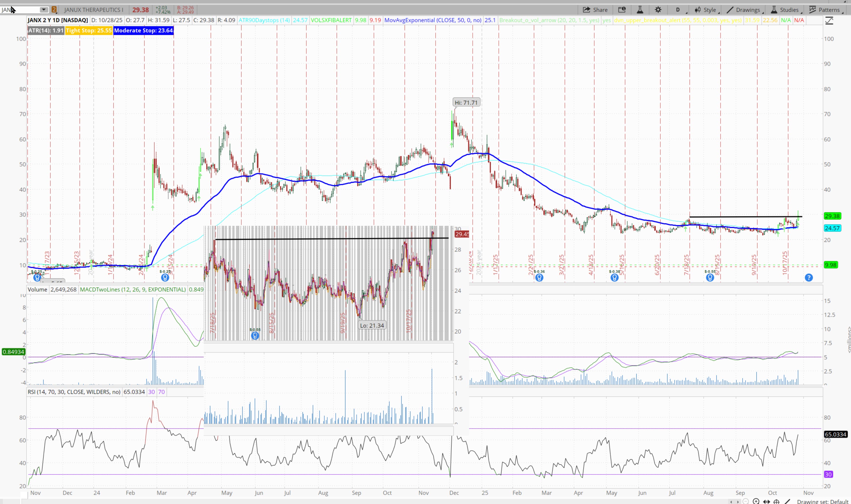This screenshot has width=851, height=504.
Task: Click the orange badge next to symbol
Action: coord(54,10)
